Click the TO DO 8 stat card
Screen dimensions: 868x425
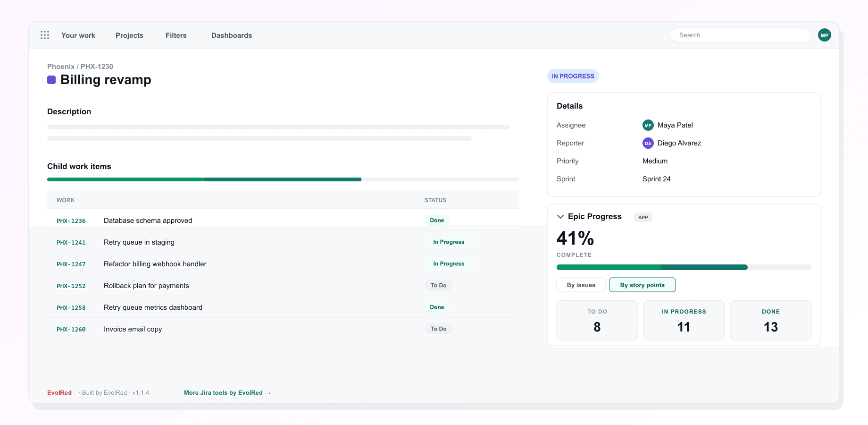597,320
